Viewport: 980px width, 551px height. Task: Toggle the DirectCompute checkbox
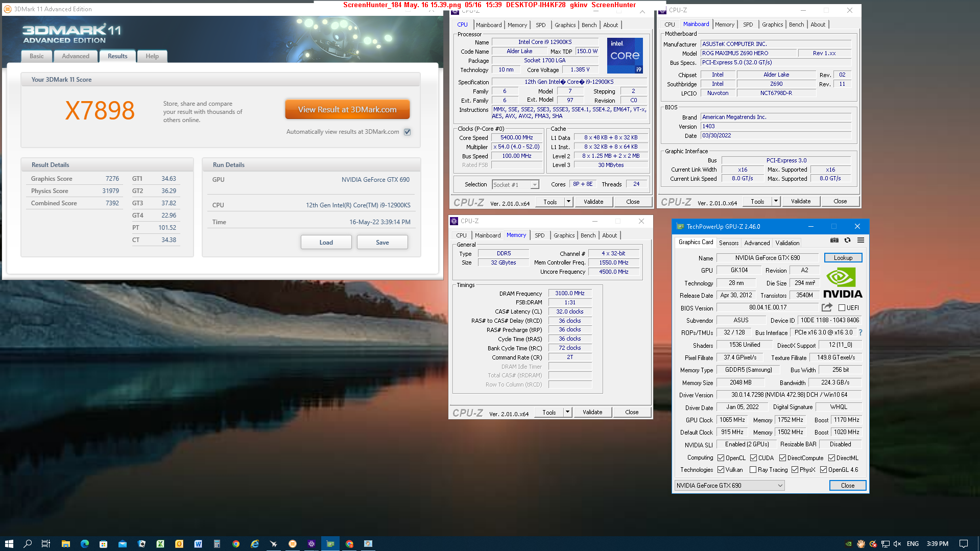[x=782, y=458]
